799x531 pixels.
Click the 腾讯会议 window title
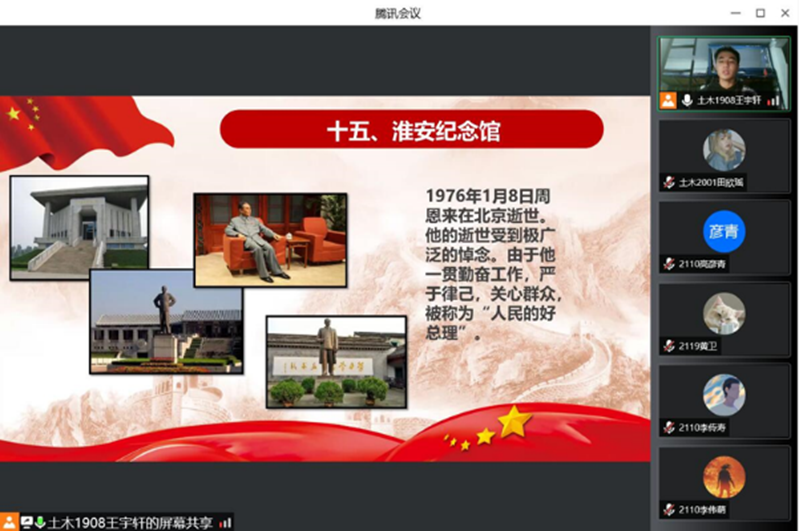[x=398, y=13]
